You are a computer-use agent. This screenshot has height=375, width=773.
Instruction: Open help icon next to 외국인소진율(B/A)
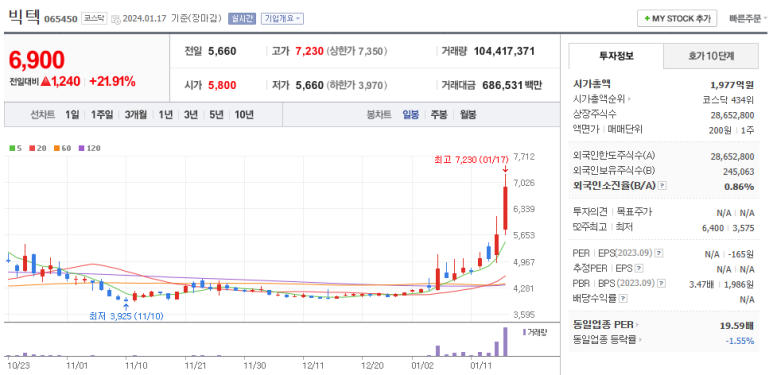[x=663, y=186]
